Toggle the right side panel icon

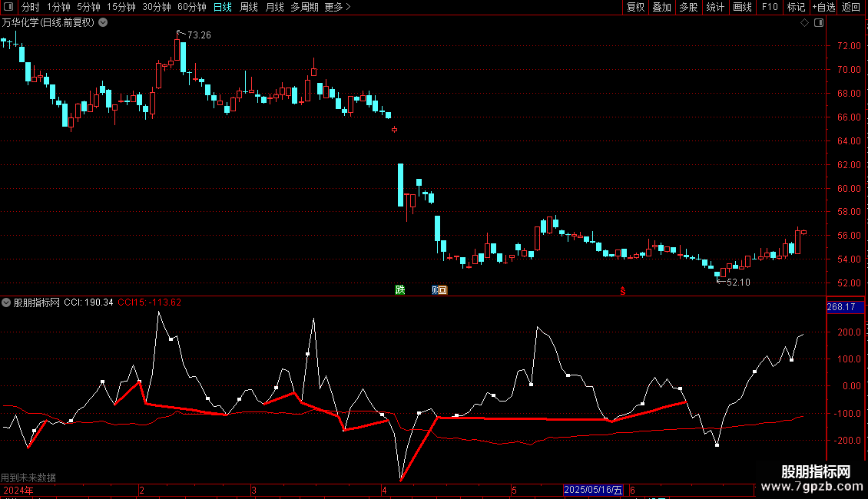point(819,23)
